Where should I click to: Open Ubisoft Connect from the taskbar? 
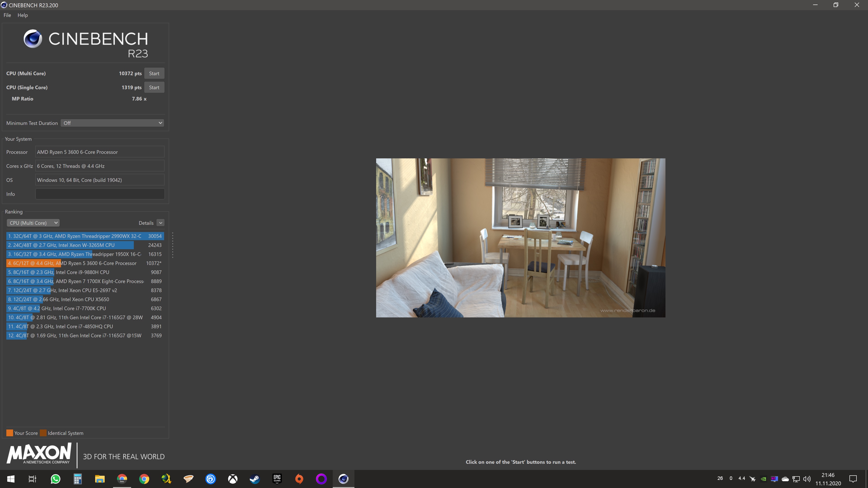(211, 479)
